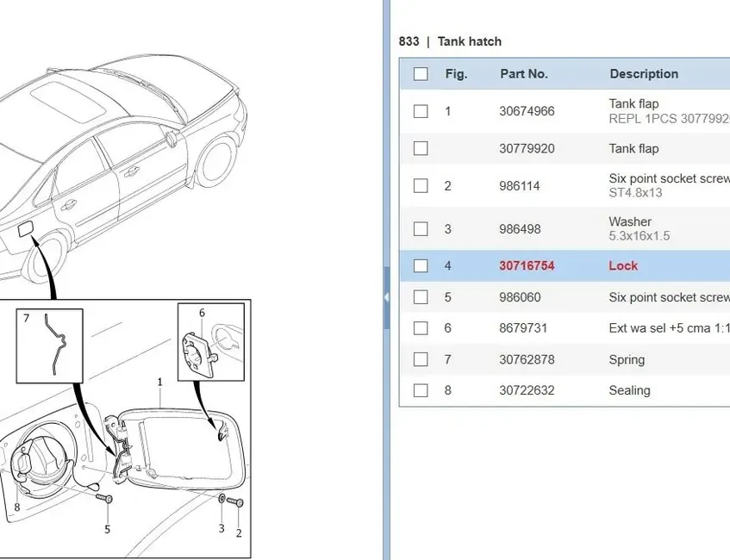Check the checkbox for Ext wa sel 8679731

420,327
